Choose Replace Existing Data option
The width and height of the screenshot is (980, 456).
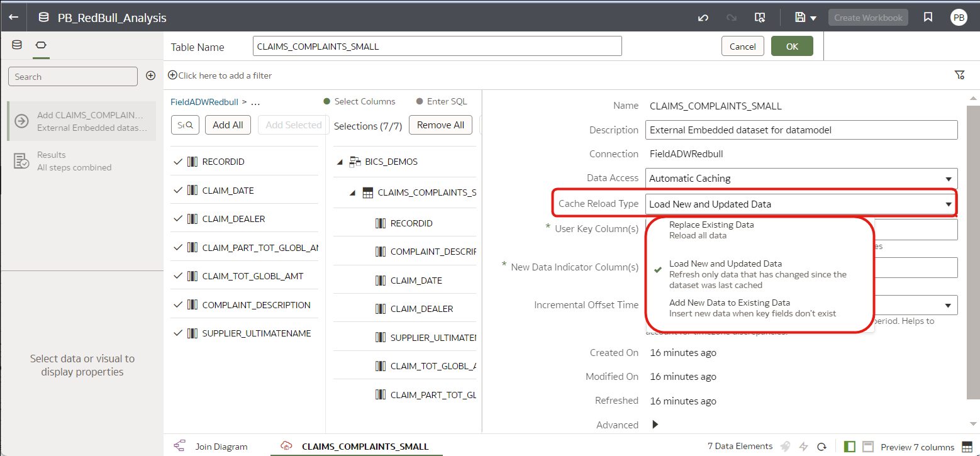click(x=760, y=230)
